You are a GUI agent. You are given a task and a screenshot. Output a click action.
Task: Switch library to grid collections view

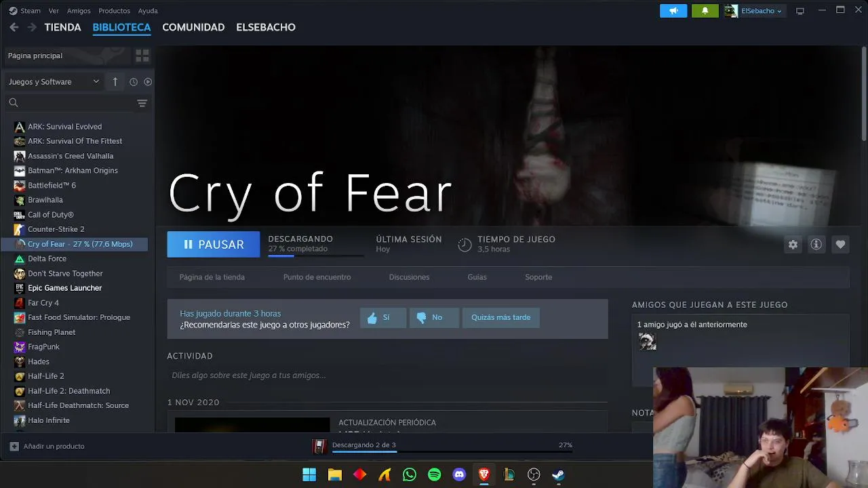tap(142, 56)
